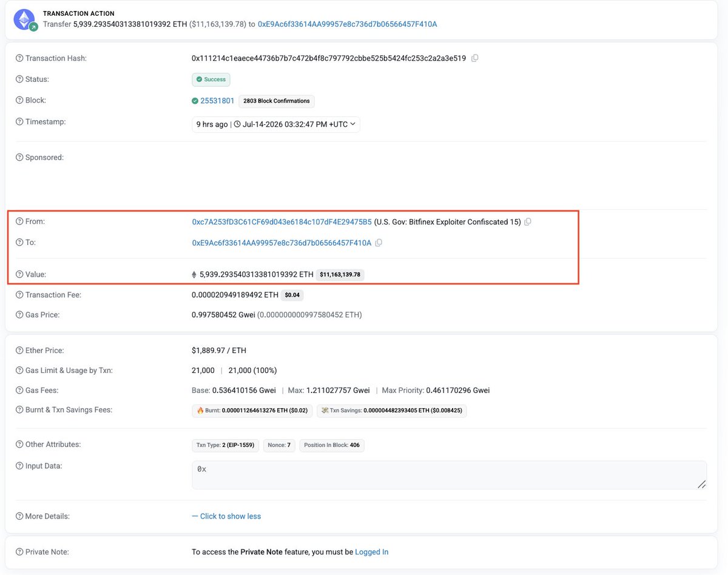This screenshot has width=728, height=575.
Task: Click help icon beside Transaction Fee
Action: [19, 295]
